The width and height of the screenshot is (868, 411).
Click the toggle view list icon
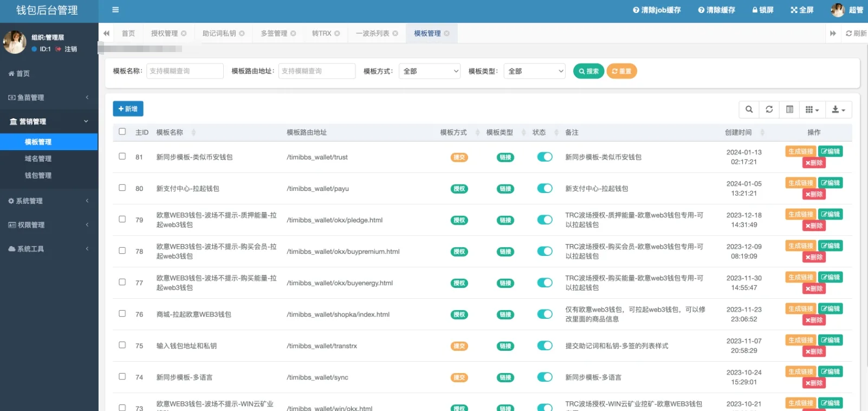tap(789, 110)
